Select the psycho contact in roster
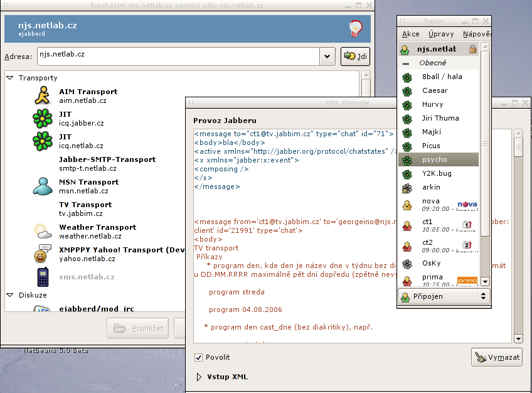This screenshot has width=532, height=393. tap(439, 159)
